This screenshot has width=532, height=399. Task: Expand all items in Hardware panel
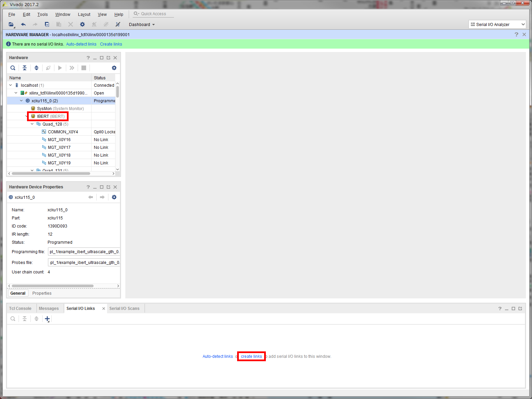point(36,68)
